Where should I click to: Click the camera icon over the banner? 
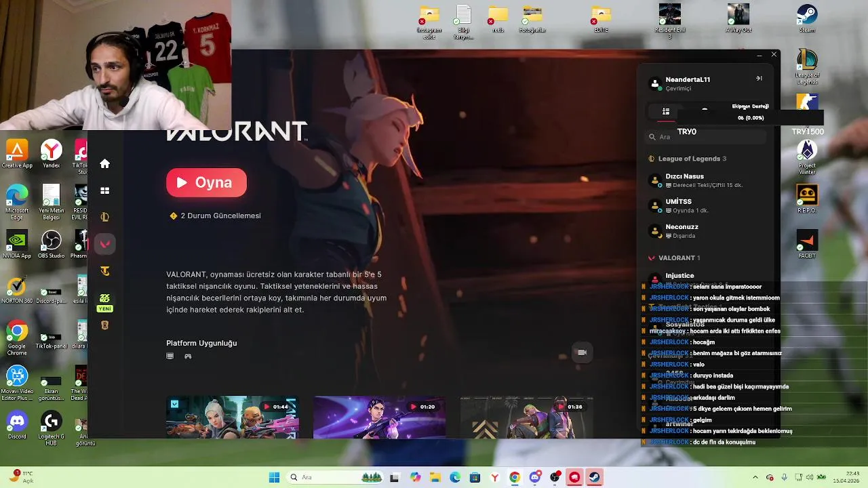point(581,352)
